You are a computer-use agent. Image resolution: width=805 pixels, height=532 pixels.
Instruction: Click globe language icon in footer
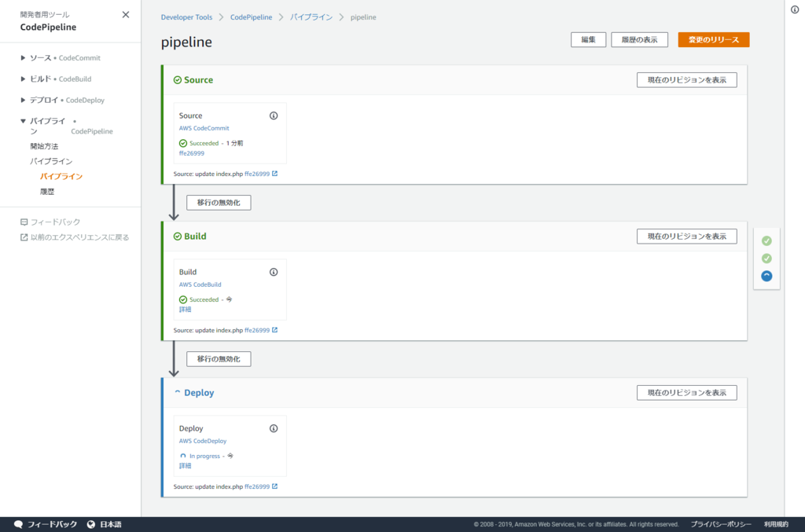pyautogui.click(x=91, y=524)
